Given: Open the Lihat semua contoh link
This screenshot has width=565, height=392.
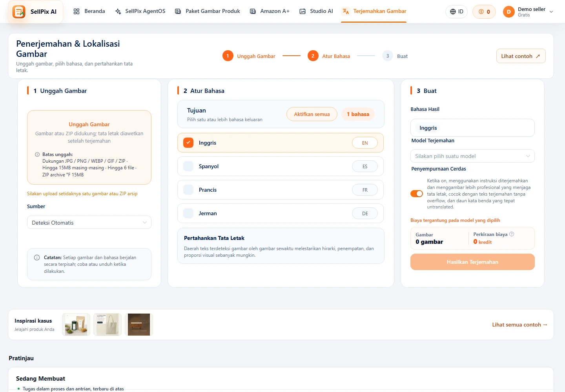Looking at the screenshot, I should (520, 325).
